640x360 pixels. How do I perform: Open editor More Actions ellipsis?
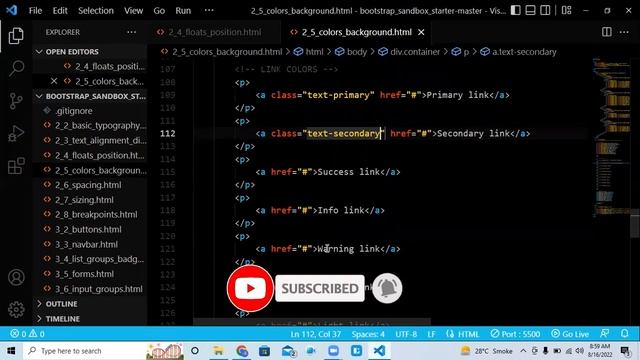tap(624, 32)
